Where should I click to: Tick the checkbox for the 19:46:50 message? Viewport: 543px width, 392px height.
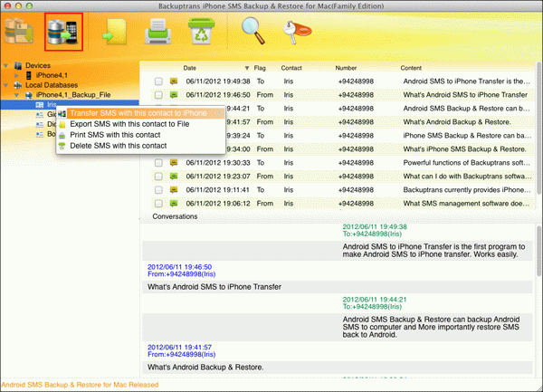(158, 95)
